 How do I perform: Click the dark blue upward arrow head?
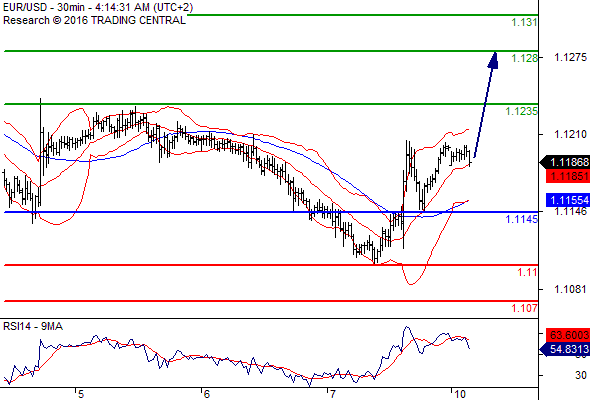(x=493, y=60)
